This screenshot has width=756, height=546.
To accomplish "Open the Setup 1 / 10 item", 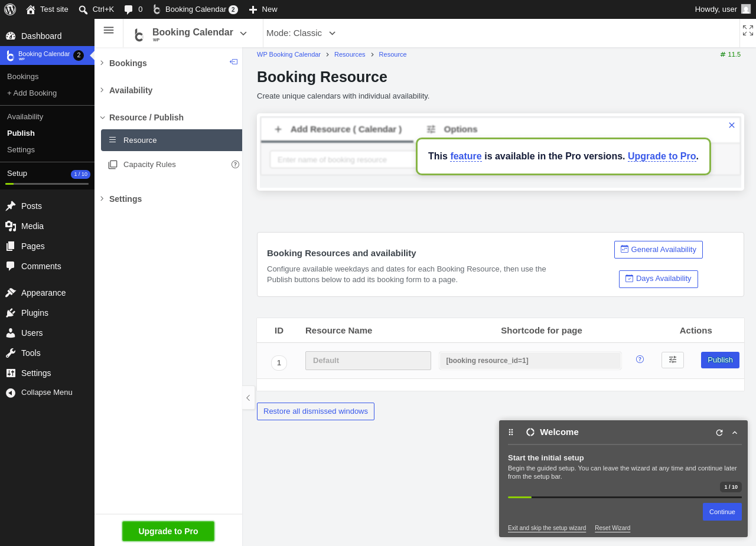I will [x=47, y=174].
